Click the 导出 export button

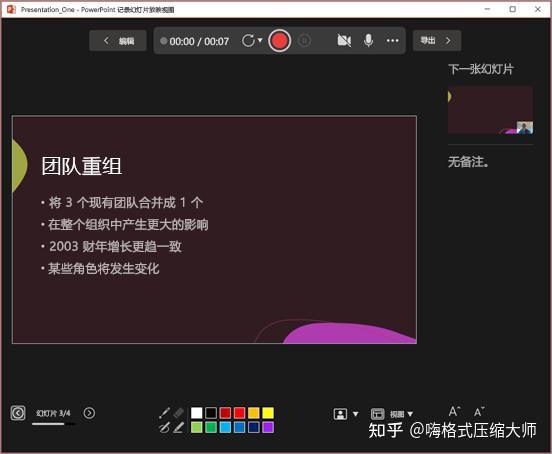pos(437,41)
